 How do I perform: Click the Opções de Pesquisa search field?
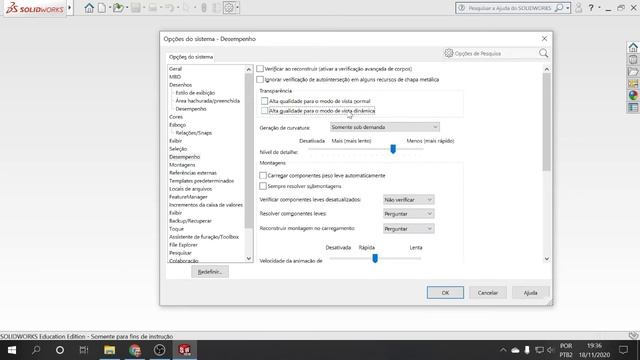coord(495,53)
